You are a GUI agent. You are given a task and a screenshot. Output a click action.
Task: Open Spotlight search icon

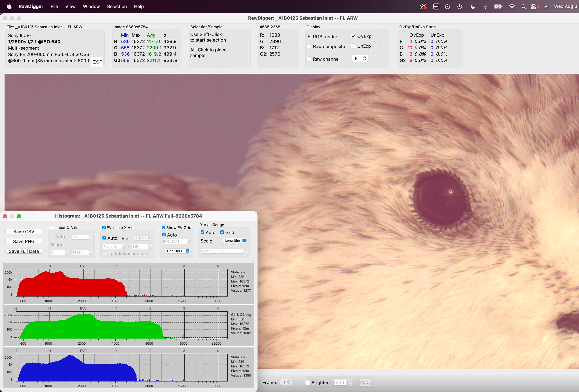coord(524,7)
